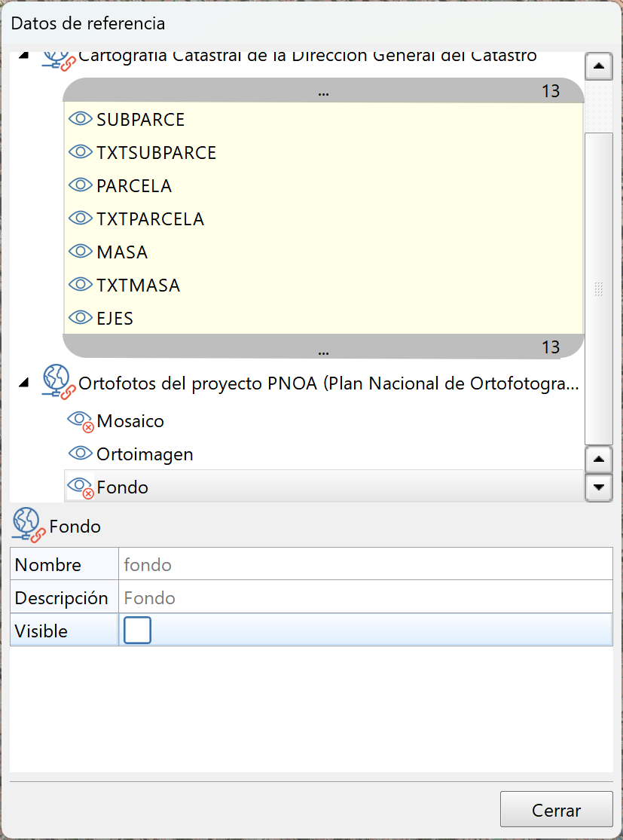Click the eye icon beside EJES
623x840 pixels.
pos(81,317)
